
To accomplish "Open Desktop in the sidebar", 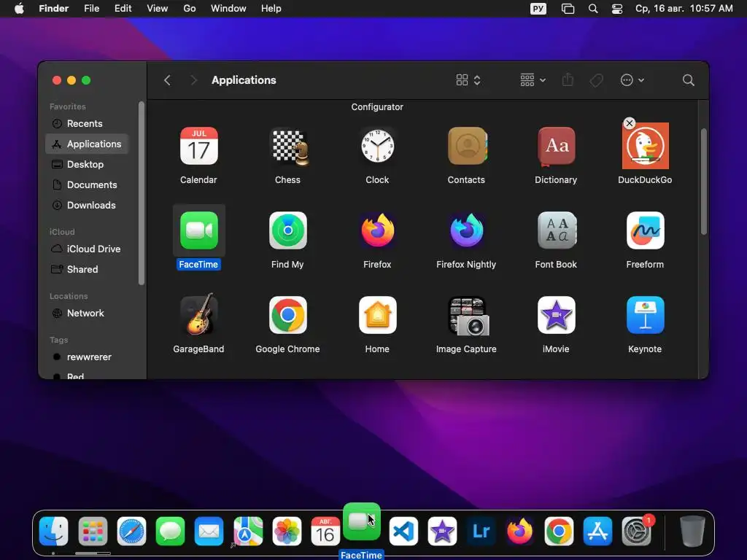I will point(88,164).
